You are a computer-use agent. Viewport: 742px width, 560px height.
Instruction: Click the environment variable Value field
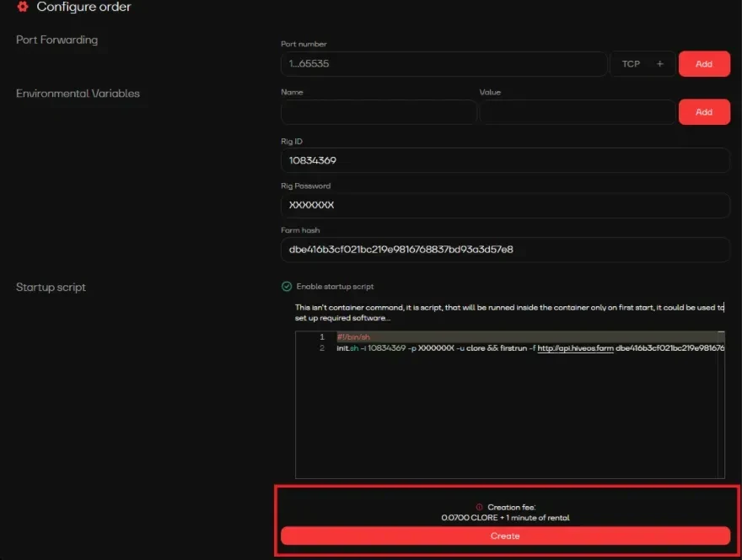[578, 112]
